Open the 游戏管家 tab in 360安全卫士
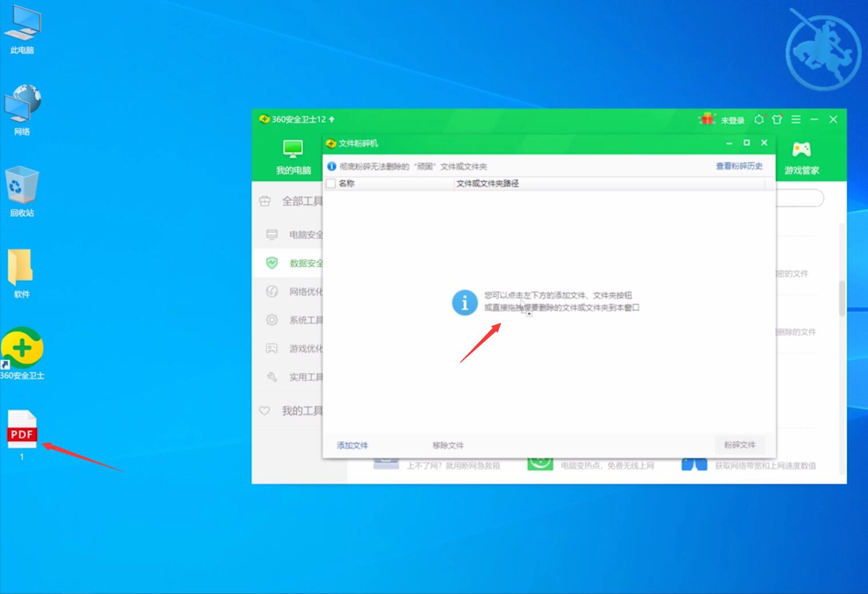This screenshot has width=868, height=594. (x=802, y=159)
